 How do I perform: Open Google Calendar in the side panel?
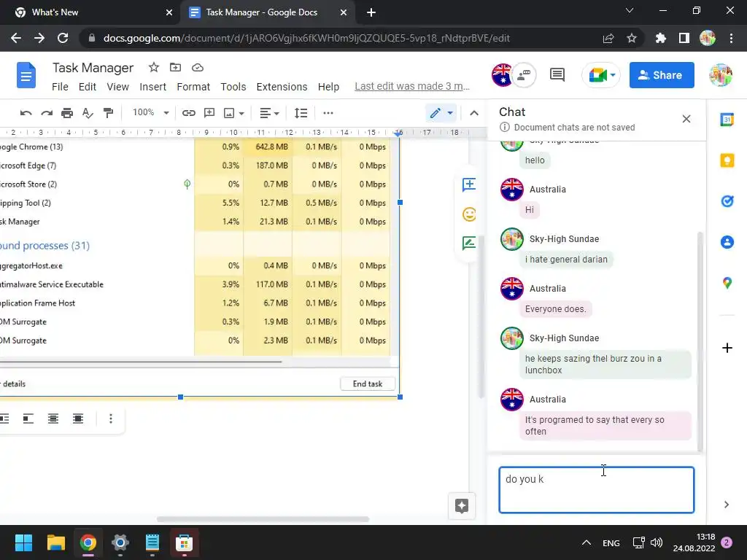click(x=727, y=120)
